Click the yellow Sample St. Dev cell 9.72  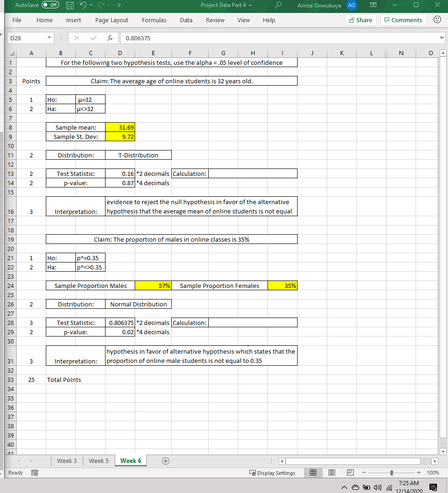120,137
